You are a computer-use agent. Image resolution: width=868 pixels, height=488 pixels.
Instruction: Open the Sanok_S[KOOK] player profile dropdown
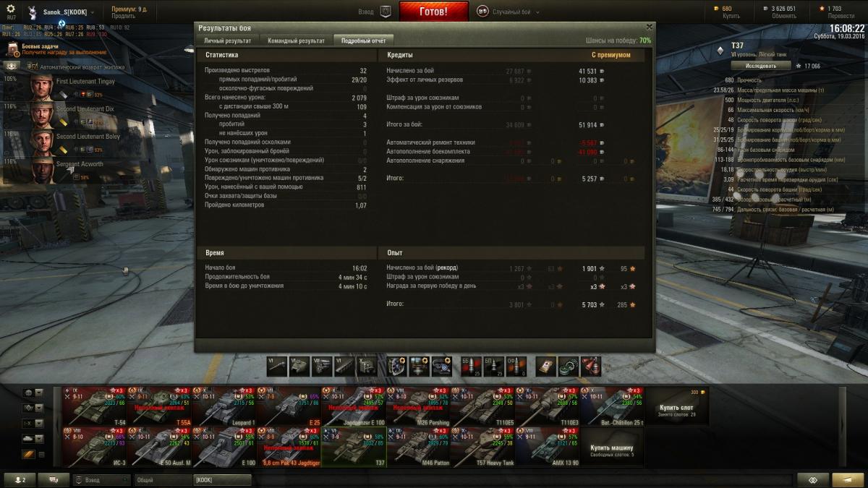[61, 12]
